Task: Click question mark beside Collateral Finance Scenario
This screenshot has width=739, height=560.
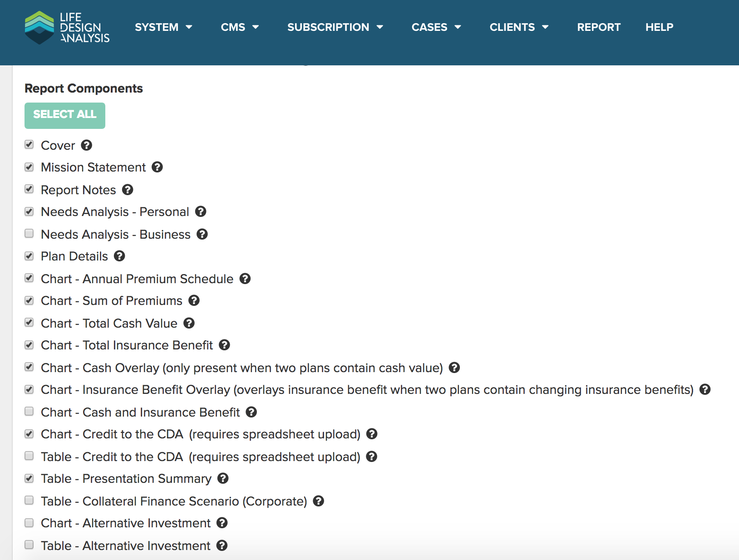Action: 319,501
